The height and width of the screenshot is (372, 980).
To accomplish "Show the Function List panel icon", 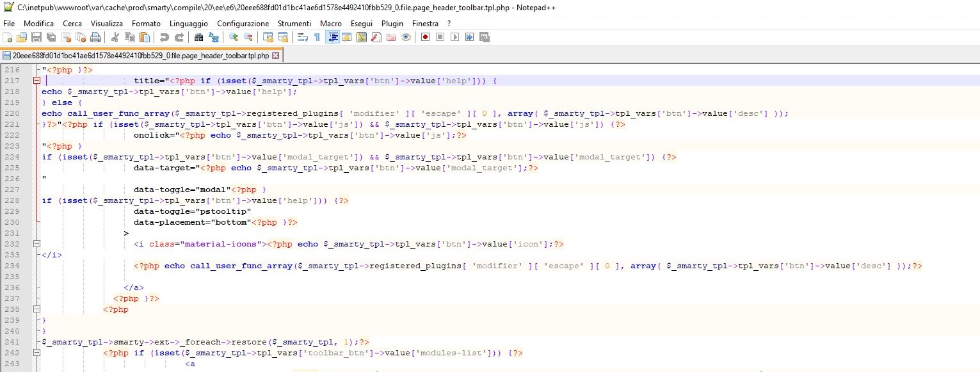I will (376, 37).
